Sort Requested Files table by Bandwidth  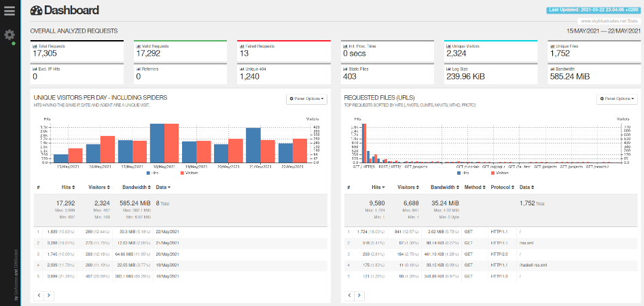tap(445, 187)
